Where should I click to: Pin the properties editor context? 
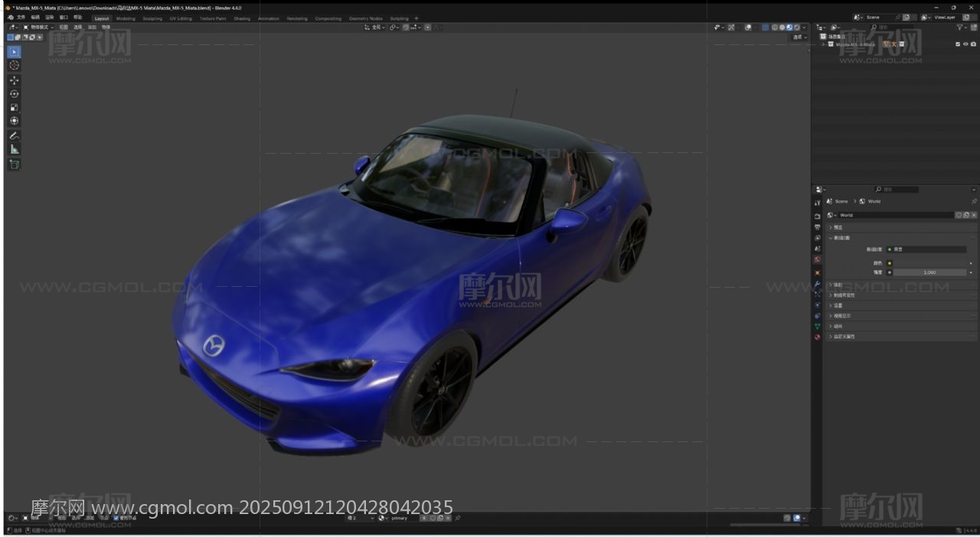974,201
